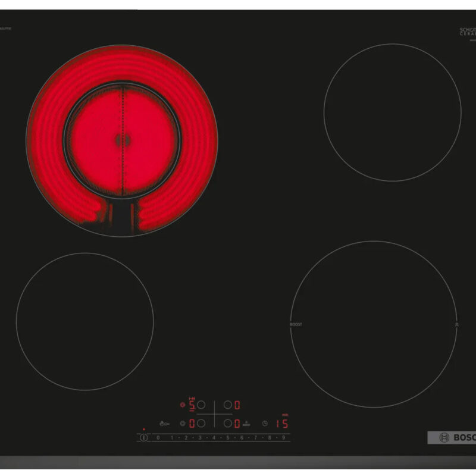Choose heat level 7 on the slider
Viewport: 476px width, 476px height.
click(256, 437)
